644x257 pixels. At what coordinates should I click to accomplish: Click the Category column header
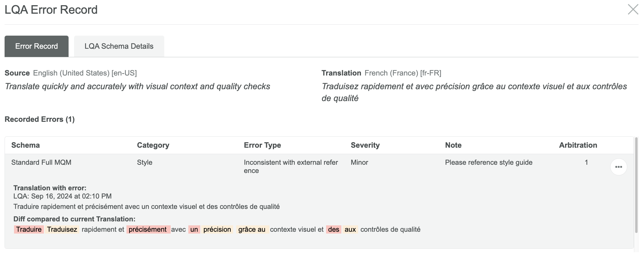(x=153, y=145)
